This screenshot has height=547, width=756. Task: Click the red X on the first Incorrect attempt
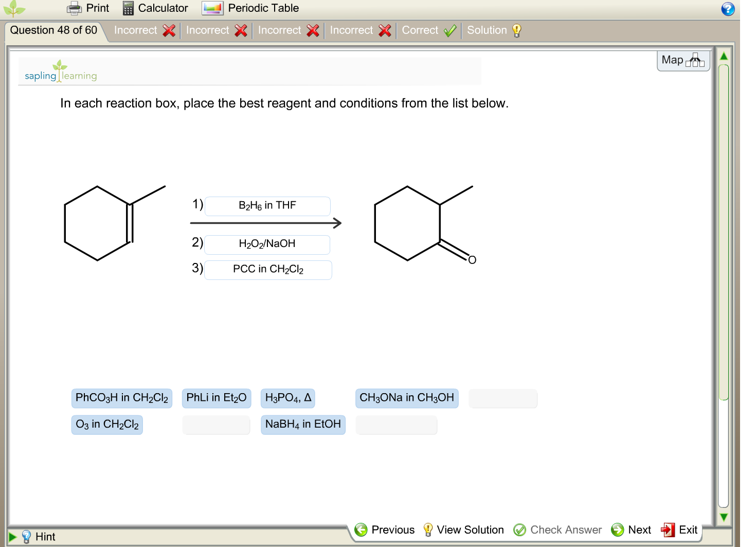(x=169, y=30)
